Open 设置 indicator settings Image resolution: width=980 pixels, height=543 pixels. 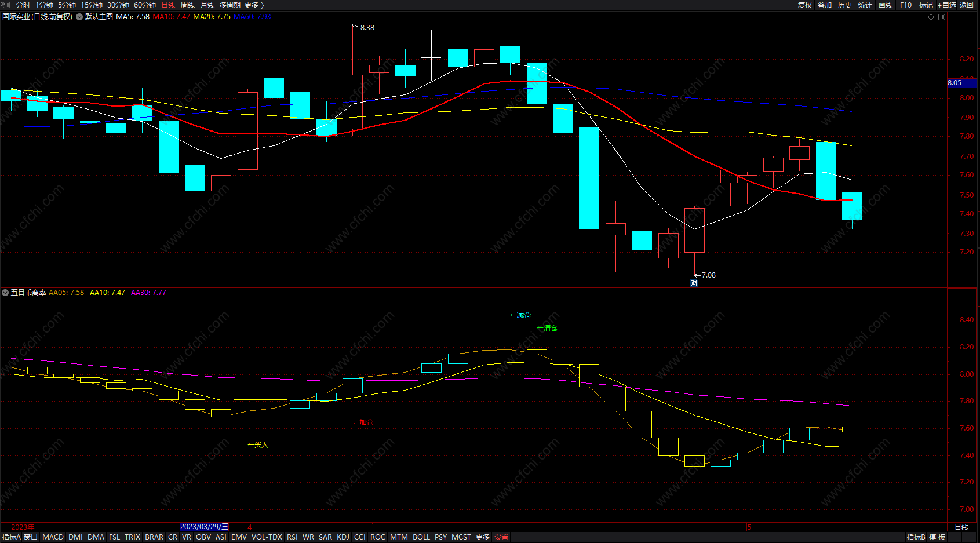click(502, 537)
